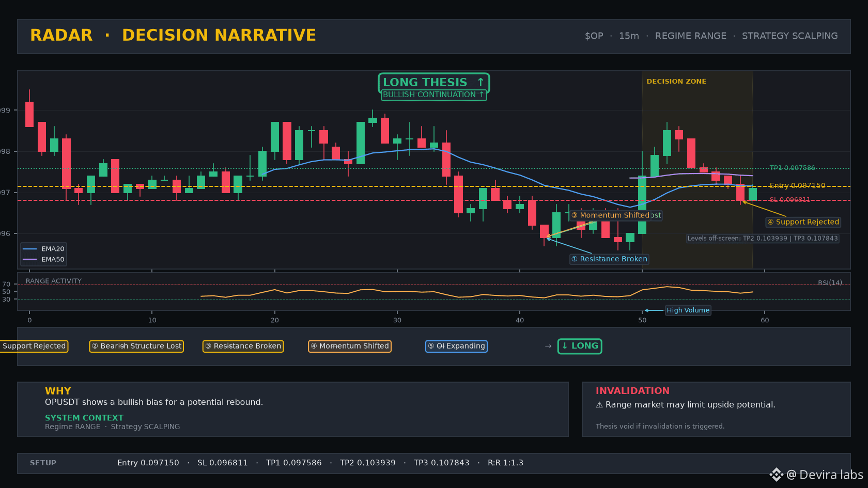
Task: Click the TP1 0.097586 level label
Action: coord(792,168)
